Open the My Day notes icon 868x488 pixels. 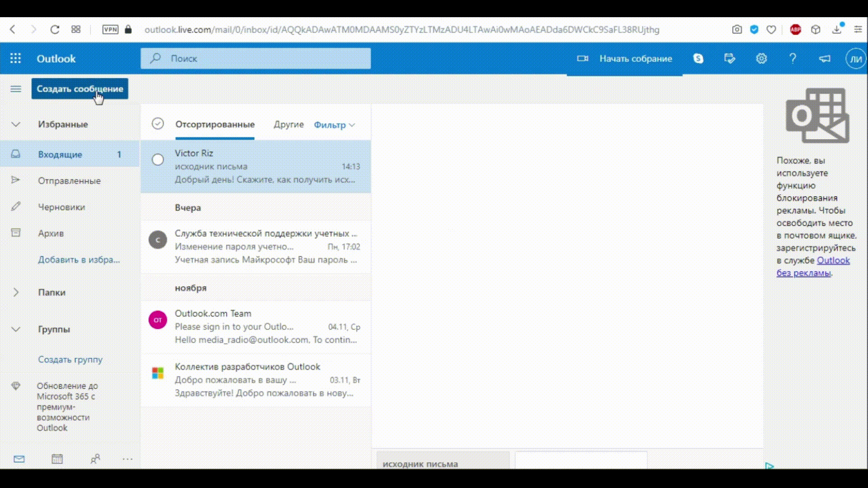(729, 59)
